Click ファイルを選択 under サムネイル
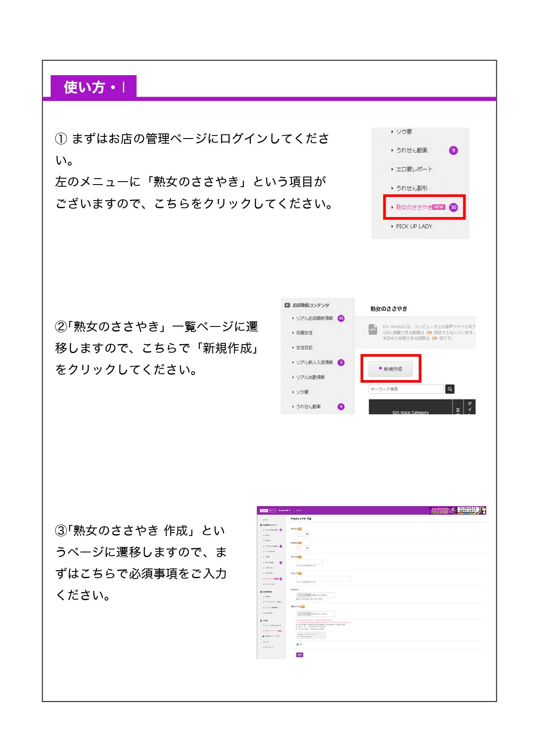The width and height of the screenshot is (539, 756). [304, 595]
